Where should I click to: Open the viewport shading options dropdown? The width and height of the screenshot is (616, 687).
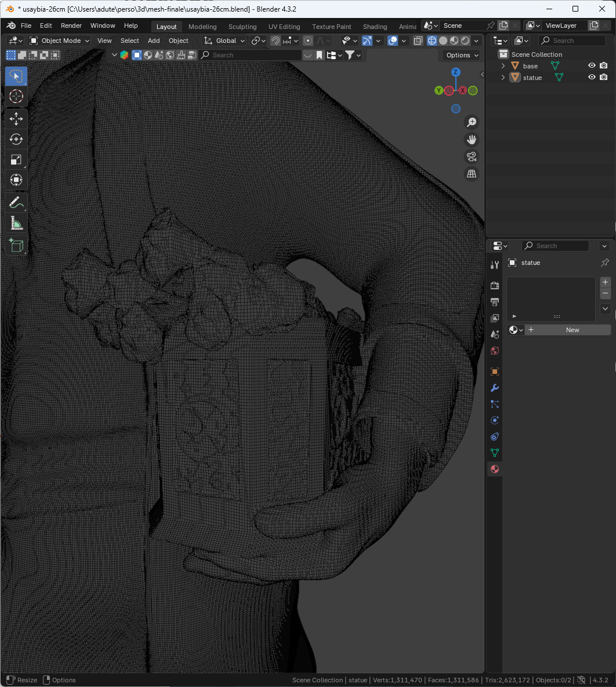pyautogui.click(x=476, y=41)
